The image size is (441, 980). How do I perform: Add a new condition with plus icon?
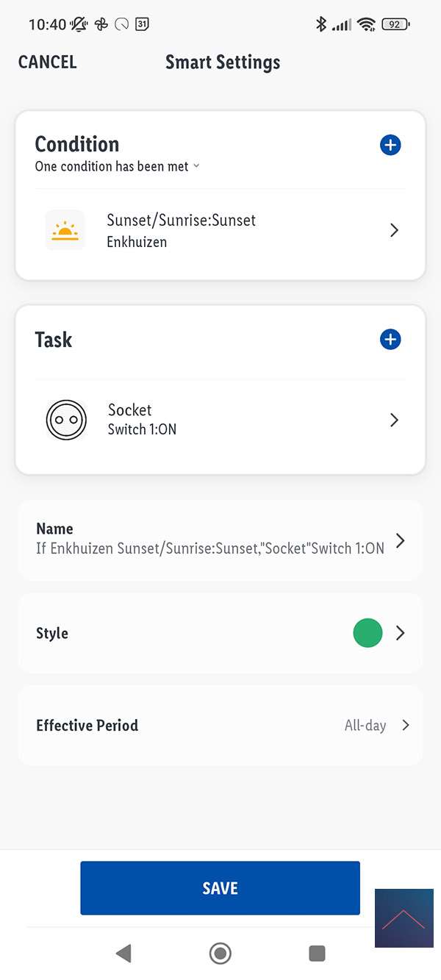click(x=390, y=145)
